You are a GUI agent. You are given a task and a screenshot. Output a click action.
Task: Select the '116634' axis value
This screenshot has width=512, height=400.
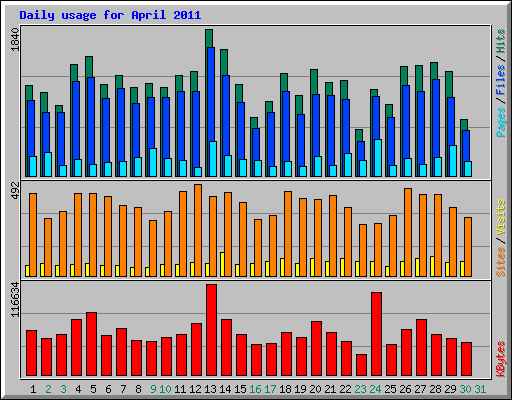pyautogui.click(x=15, y=299)
